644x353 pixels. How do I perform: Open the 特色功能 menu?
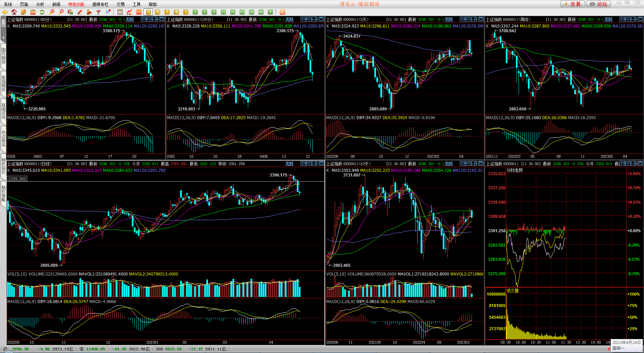pos(76,4)
